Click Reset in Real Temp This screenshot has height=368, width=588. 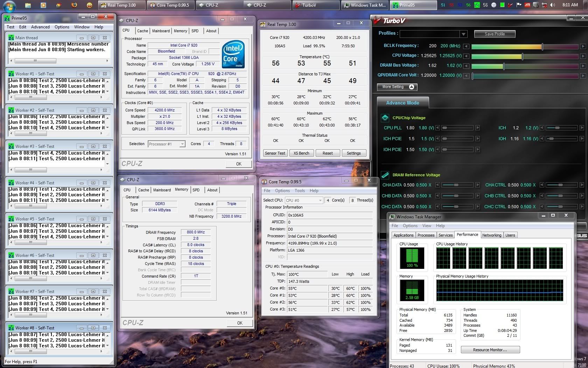[x=328, y=153]
